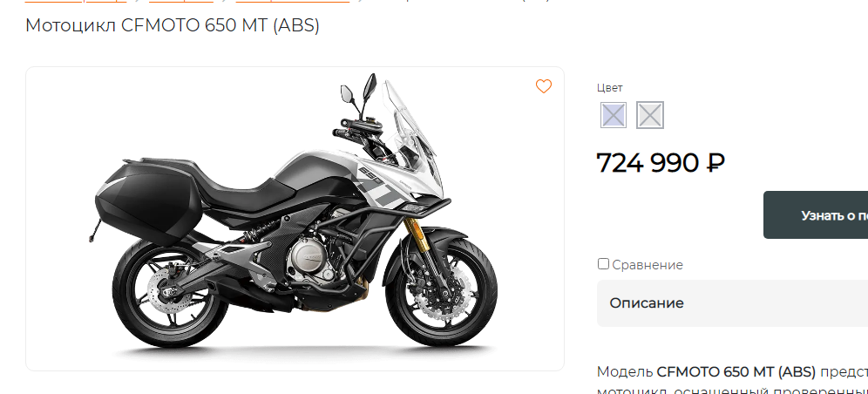The width and height of the screenshot is (868, 394).
Task: Enable the Сравнение checkbox
Action: click(x=603, y=264)
